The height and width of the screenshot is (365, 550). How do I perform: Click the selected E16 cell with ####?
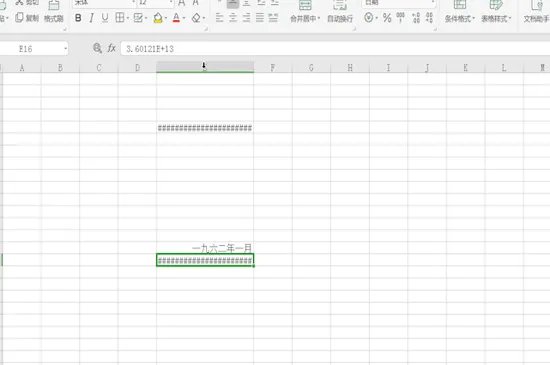(205, 260)
